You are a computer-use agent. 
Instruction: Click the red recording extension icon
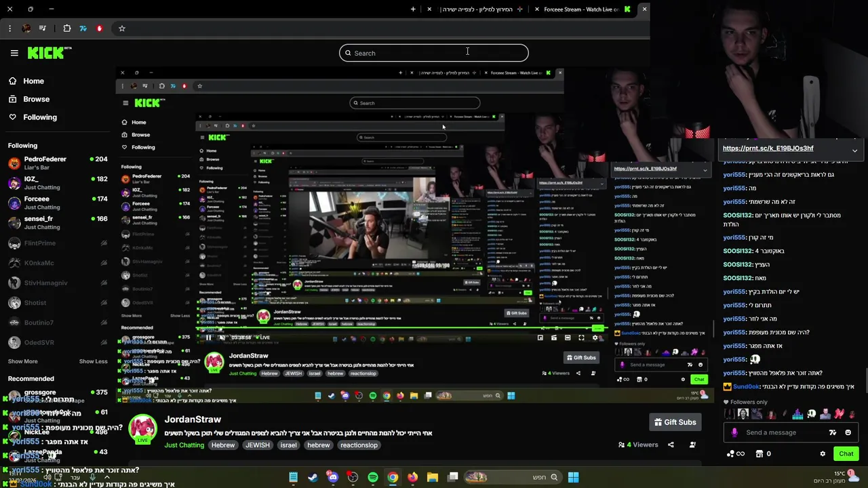[x=99, y=28]
